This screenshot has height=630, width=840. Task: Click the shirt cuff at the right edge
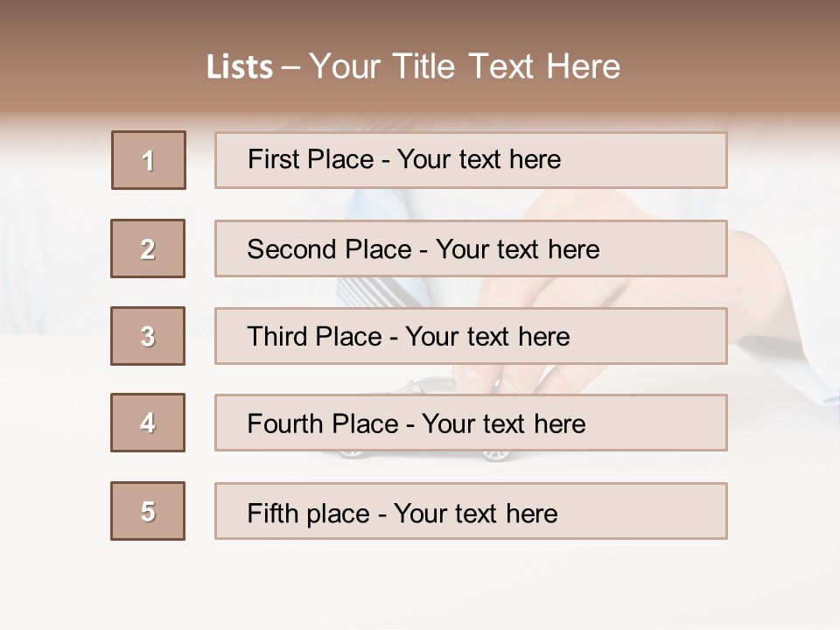[818, 385]
